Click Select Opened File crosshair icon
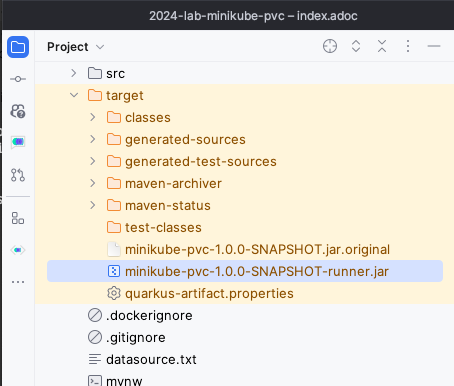The width and height of the screenshot is (454, 386). [x=330, y=46]
